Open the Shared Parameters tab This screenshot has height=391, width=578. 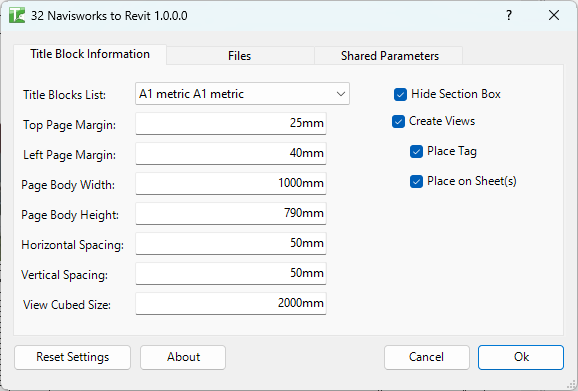click(x=390, y=56)
